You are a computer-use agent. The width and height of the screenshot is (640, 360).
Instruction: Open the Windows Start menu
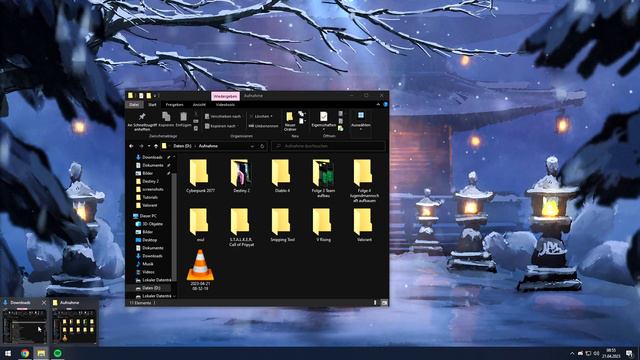[8, 353]
